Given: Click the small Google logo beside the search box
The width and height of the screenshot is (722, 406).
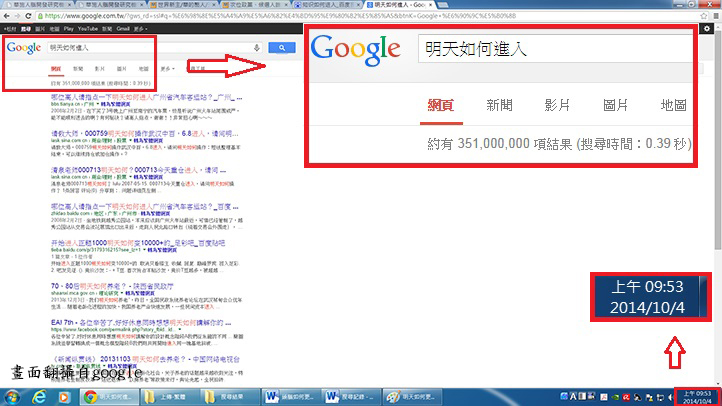Looking at the screenshot, I should 24,48.
